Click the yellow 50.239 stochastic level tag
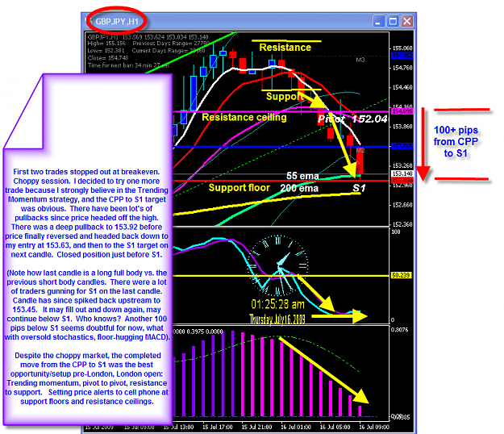504x434 pixels. [401, 276]
